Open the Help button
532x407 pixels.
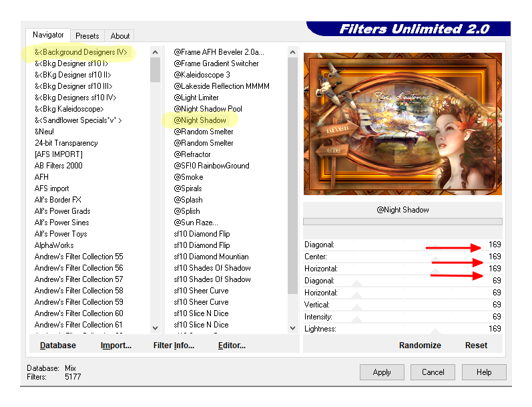pos(484,372)
